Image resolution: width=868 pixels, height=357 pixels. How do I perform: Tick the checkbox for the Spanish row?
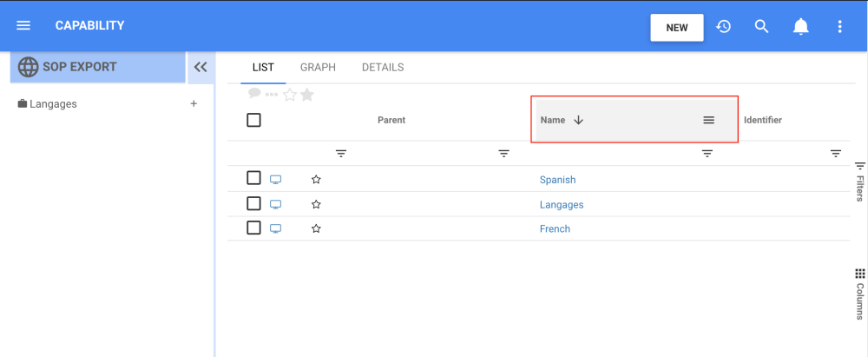[253, 178]
